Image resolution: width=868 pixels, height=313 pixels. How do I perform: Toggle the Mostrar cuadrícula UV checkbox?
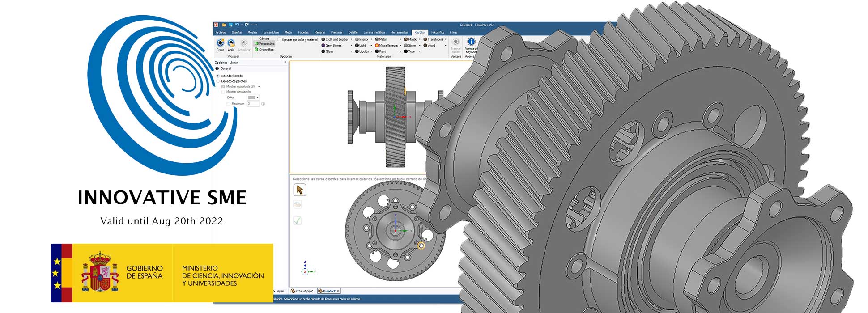pyautogui.click(x=223, y=87)
